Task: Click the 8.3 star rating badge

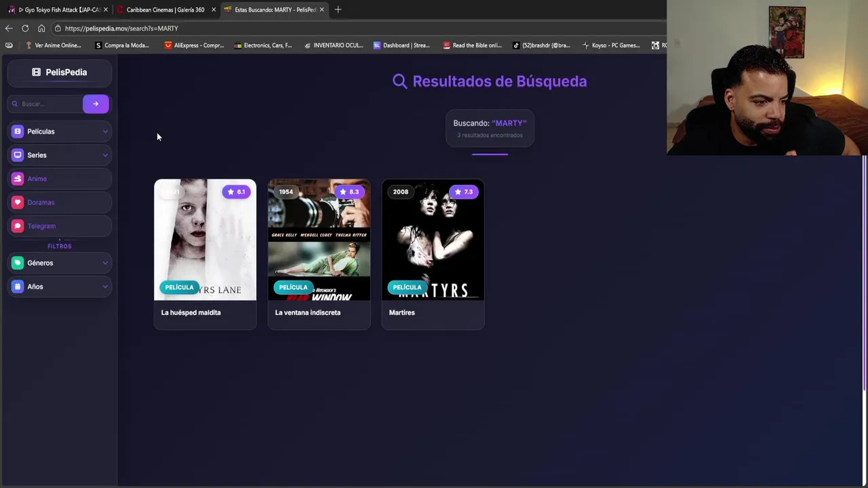Action: point(351,192)
